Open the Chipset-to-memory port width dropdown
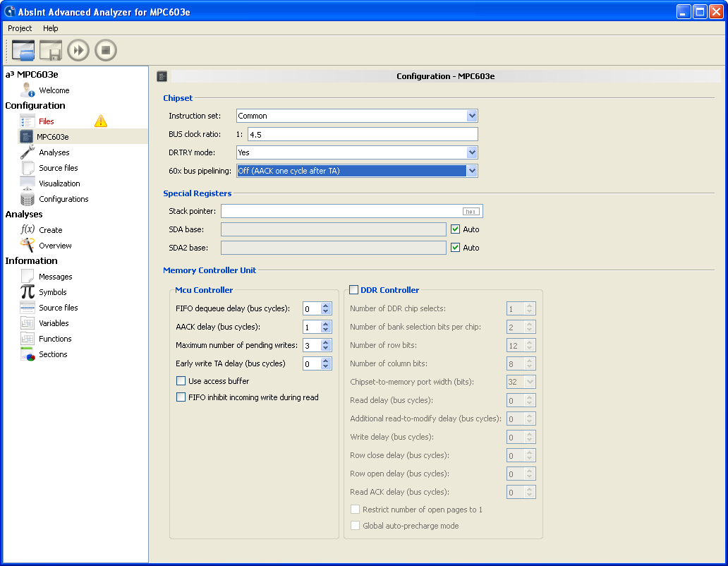Viewport: 728px width, 566px height. (x=530, y=382)
